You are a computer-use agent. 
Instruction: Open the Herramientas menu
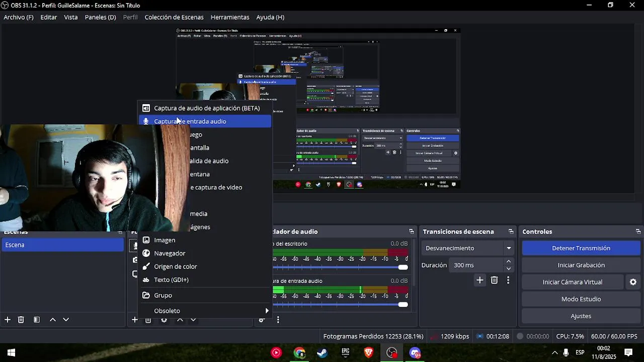click(x=230, y=17)
